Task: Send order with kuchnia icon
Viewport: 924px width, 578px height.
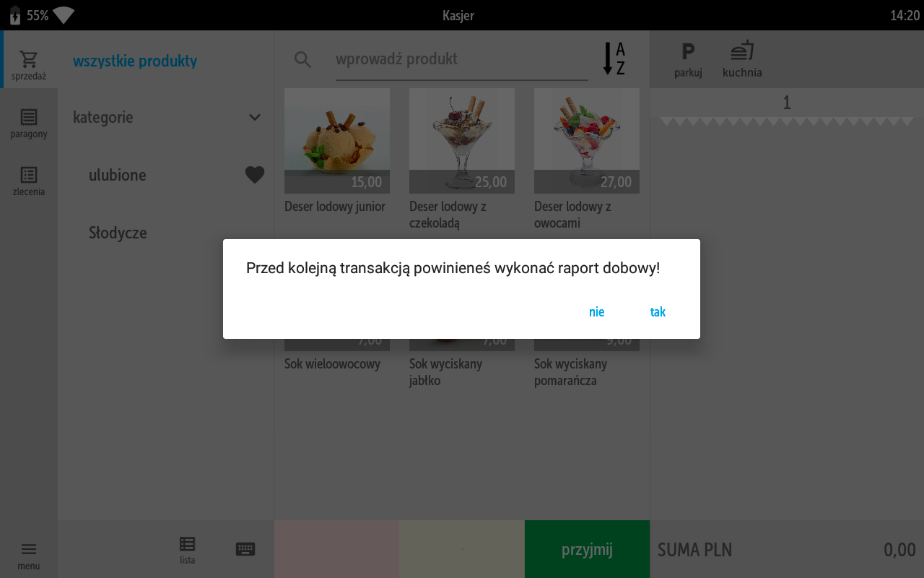Action: (x=742, y=51)
